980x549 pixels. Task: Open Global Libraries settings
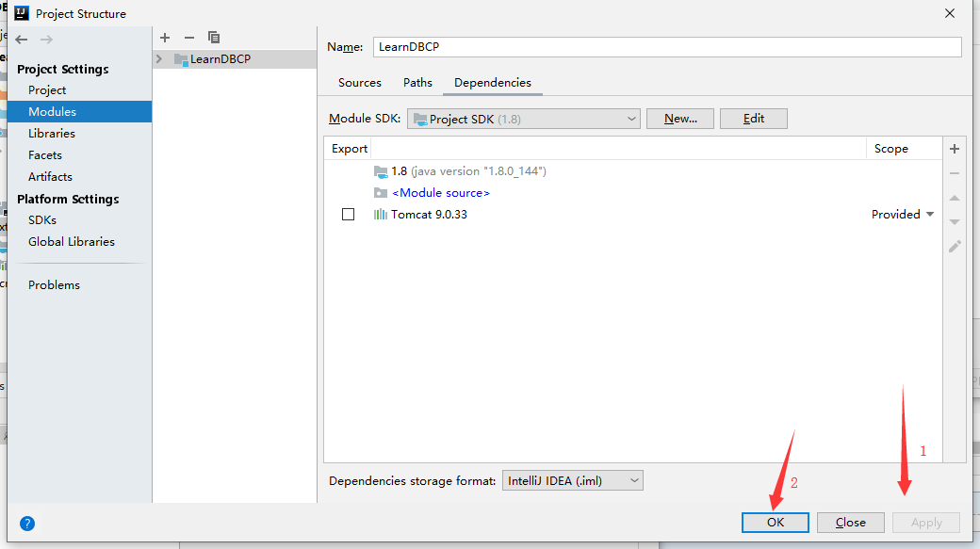(72, 242)
